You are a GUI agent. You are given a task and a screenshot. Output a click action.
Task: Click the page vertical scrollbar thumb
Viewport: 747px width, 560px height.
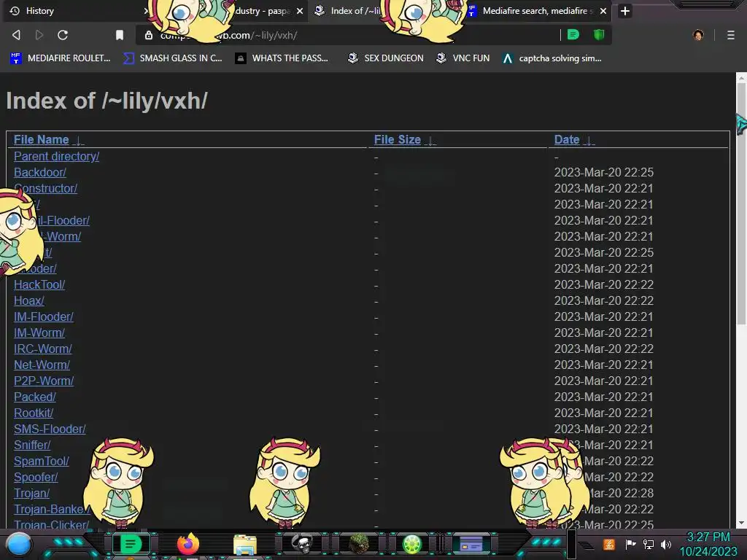pyautogui.click(x=741, y=204)
